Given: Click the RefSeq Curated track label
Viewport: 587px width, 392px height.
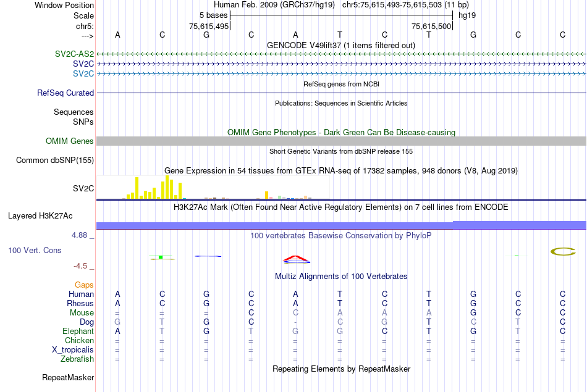Looking at the screenshot, I should tap(65, 93).
